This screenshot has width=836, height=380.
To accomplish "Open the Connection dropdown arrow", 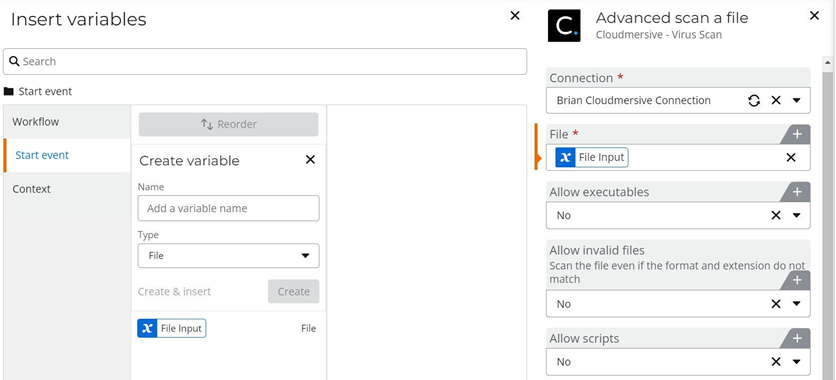I will 797,100.
